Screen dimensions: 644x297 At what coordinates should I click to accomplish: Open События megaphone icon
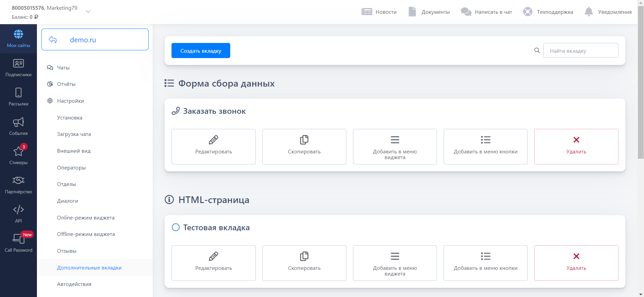18,122
